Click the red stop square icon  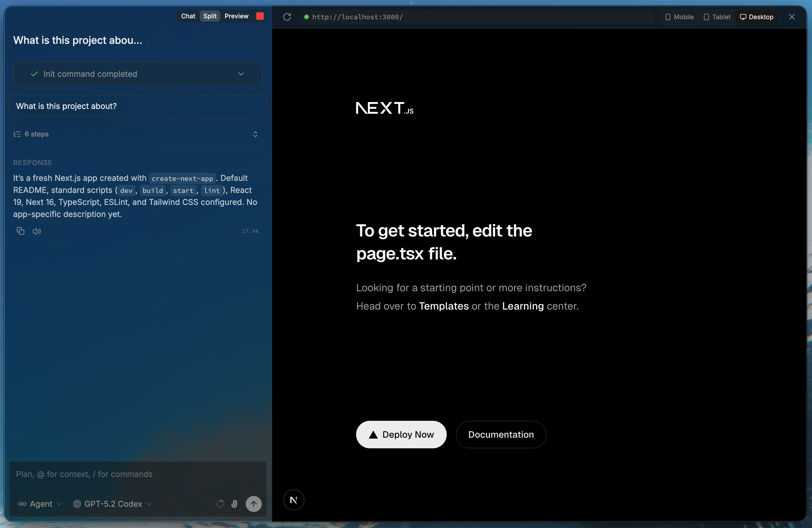[x=260, y=16]
